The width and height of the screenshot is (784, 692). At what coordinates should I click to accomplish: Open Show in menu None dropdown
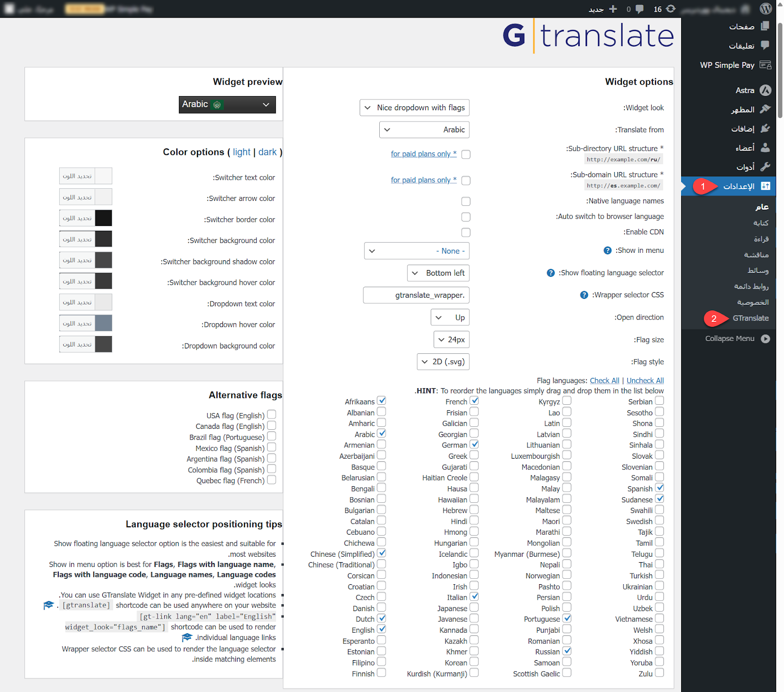point(417,251)
